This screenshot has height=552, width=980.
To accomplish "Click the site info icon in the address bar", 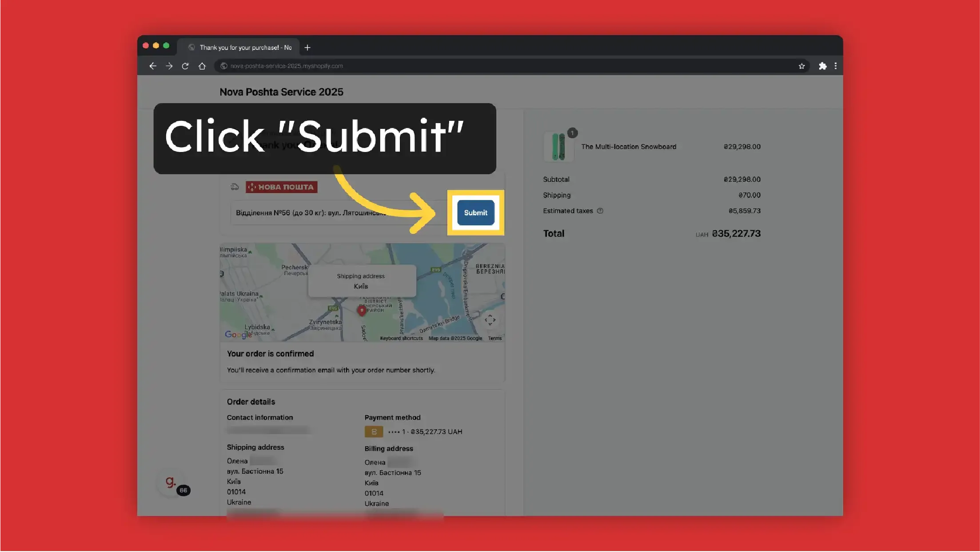I will point(224,66).
